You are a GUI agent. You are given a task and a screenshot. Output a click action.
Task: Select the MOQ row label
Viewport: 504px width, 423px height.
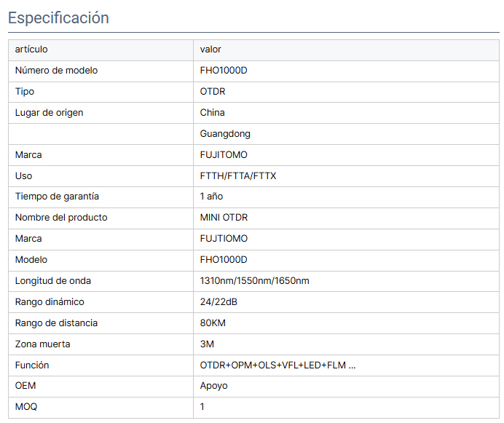(26, 407)
